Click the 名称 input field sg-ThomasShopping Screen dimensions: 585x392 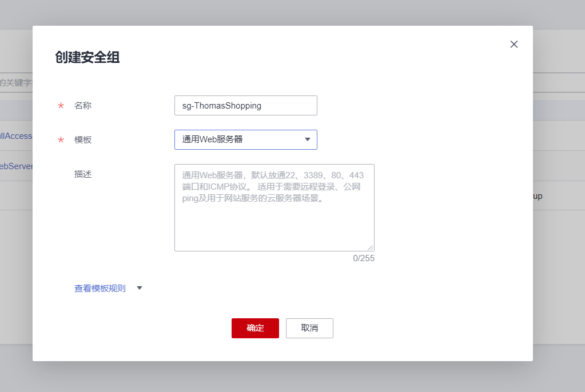click(246, 106)
